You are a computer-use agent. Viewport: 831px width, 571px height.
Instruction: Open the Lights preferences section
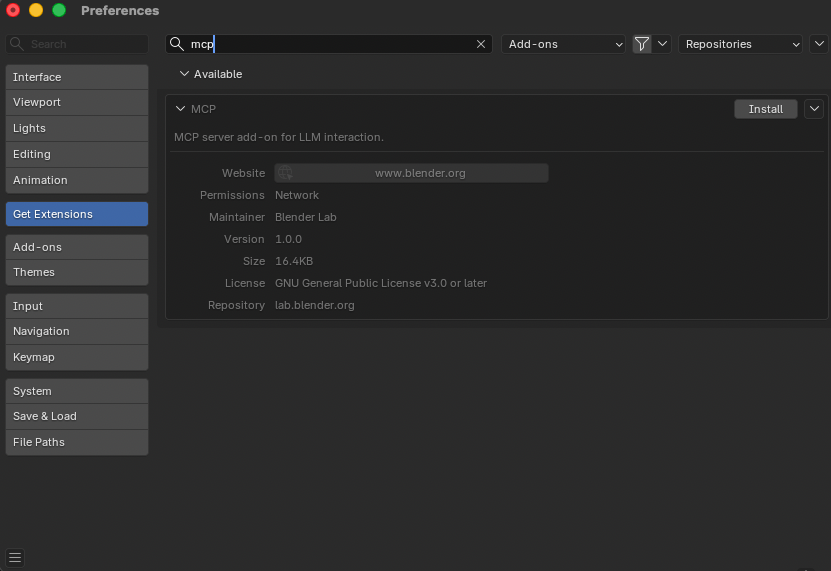77,128
